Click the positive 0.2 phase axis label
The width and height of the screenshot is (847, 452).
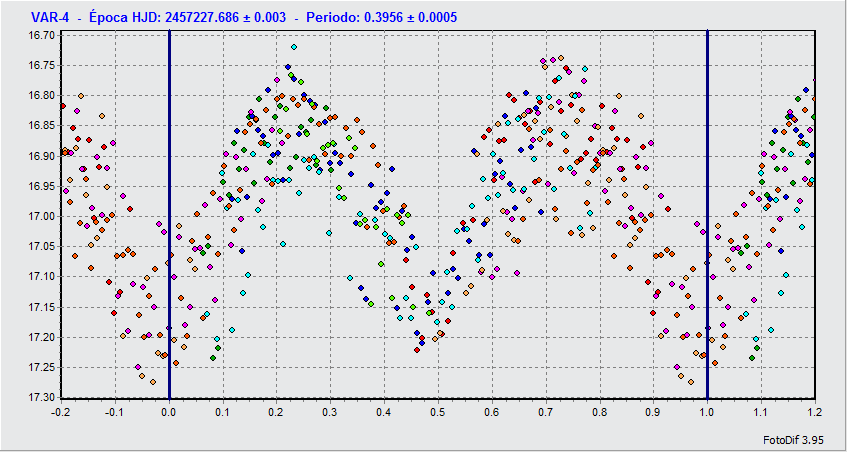coord(277,412)
